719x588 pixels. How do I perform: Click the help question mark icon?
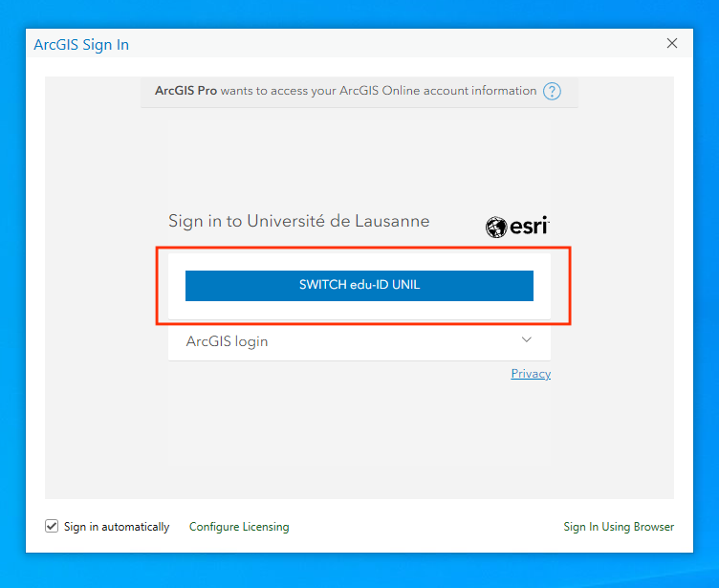coord(552,92)
